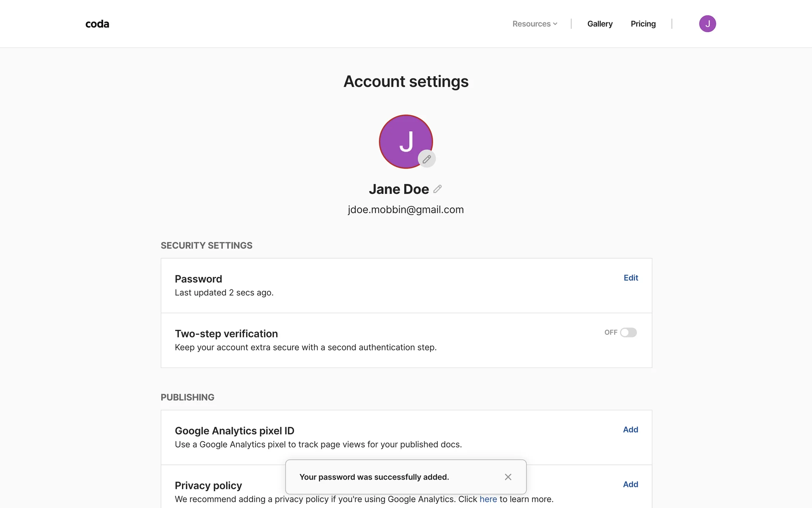The width and height of the screenshot is (812, 508).
Task: Dismiss the password added notification
Action: 508,477
